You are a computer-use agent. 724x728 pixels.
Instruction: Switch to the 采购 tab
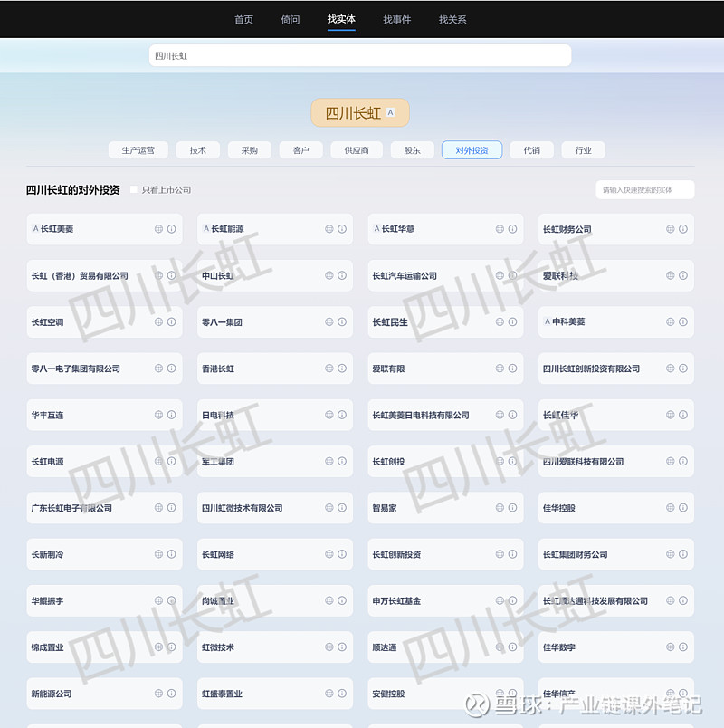249,150
